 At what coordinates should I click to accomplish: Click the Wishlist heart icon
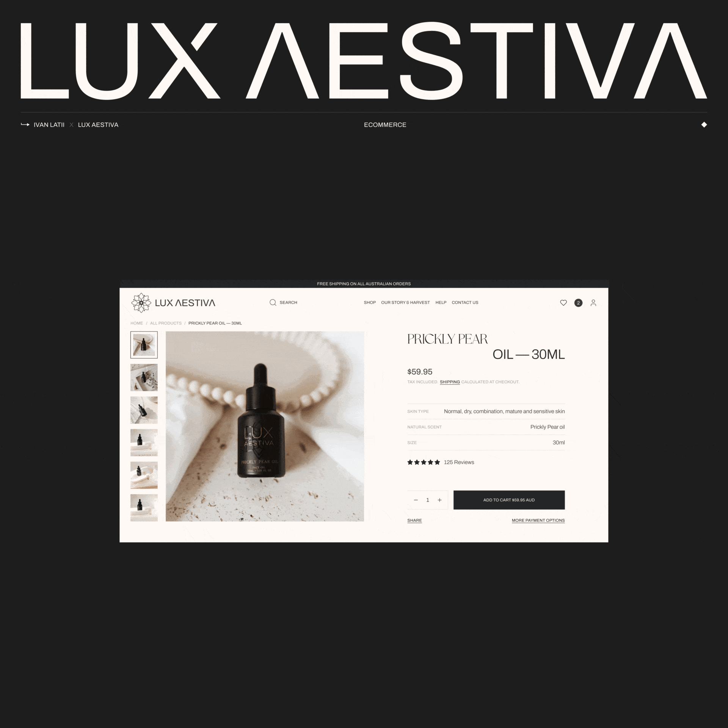(563, 303)
